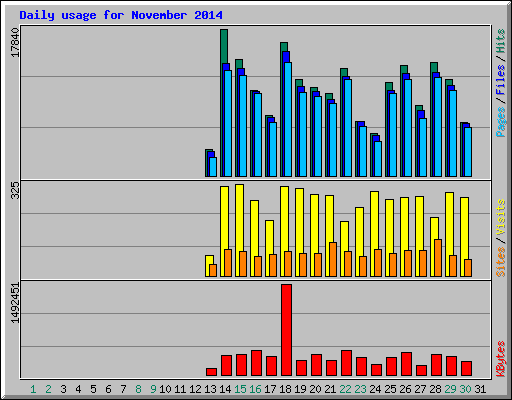Screen dimensions: 512x400
Task: Click the Pages / Files / Hits legend
Action: point(500,83)
